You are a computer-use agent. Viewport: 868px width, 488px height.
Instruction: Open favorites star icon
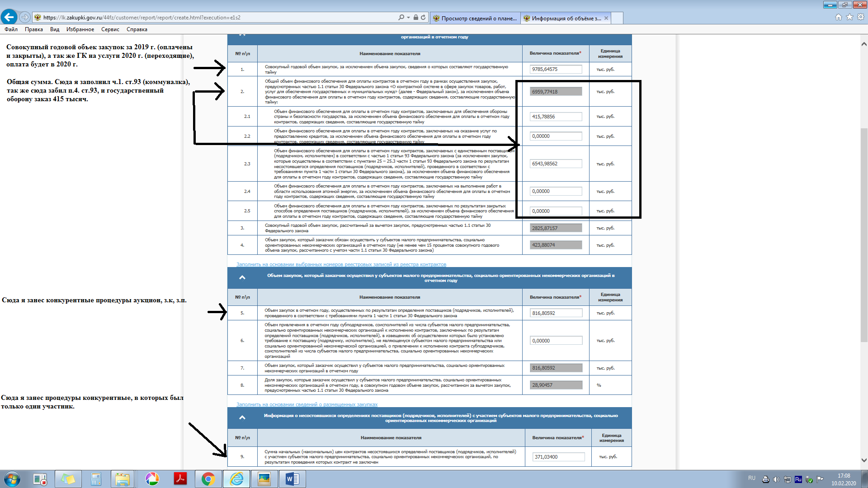coord(849,17)
